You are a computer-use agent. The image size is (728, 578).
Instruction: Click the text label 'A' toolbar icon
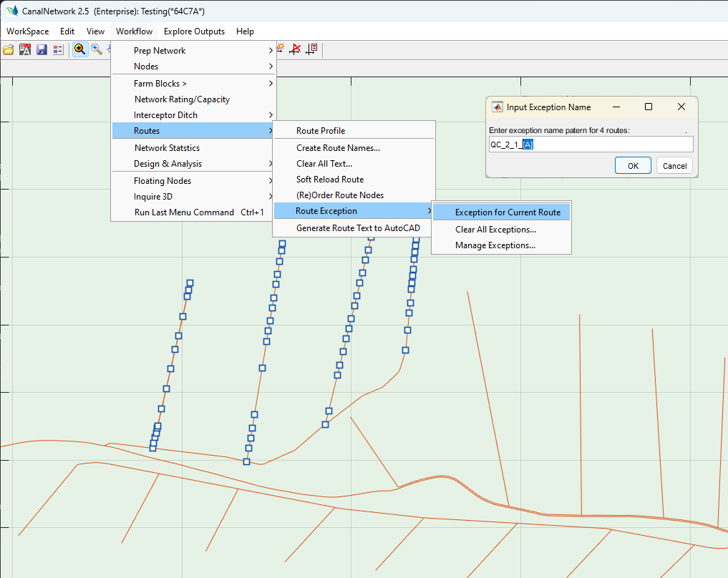[x=25, y=49]
